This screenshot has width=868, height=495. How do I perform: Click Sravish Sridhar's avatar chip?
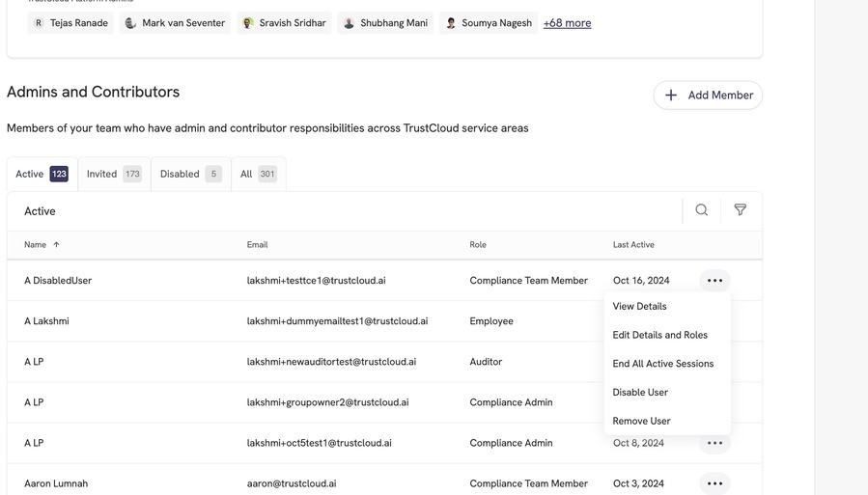coord(284,23)
